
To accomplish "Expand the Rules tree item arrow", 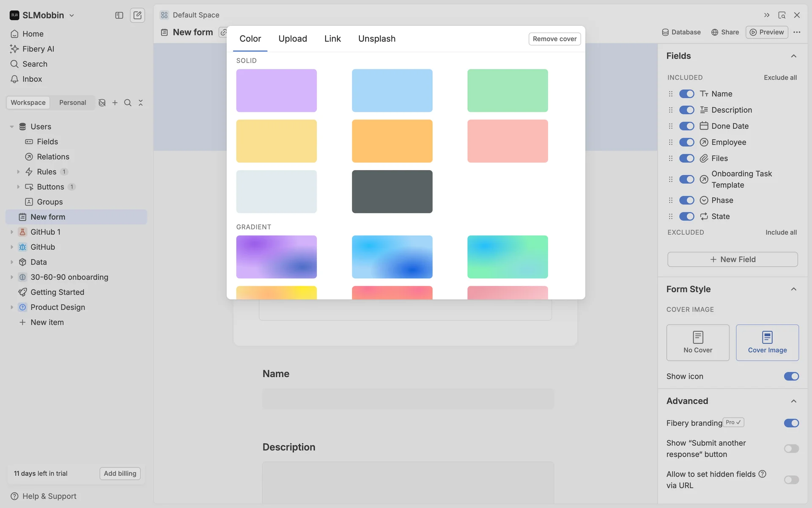I will pyautogui.click(x=18, y=172).
